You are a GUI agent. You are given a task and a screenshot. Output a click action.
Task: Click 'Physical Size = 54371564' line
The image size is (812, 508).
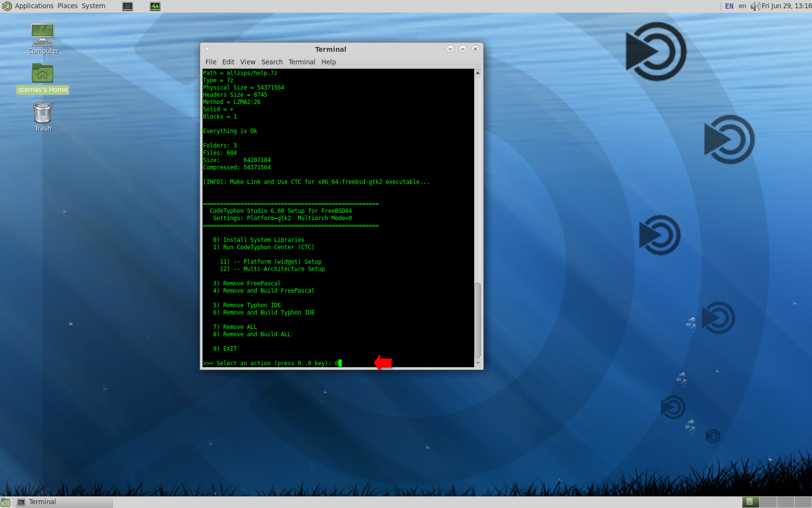click(244, 88)
